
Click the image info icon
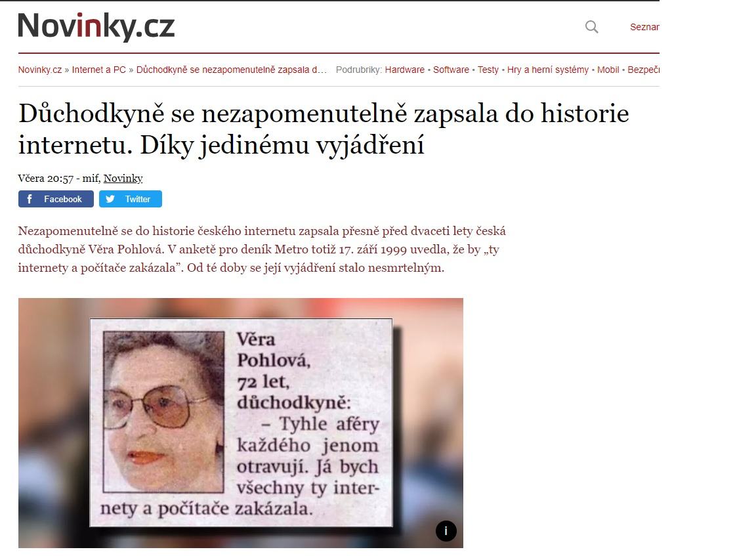click(446, 531)
